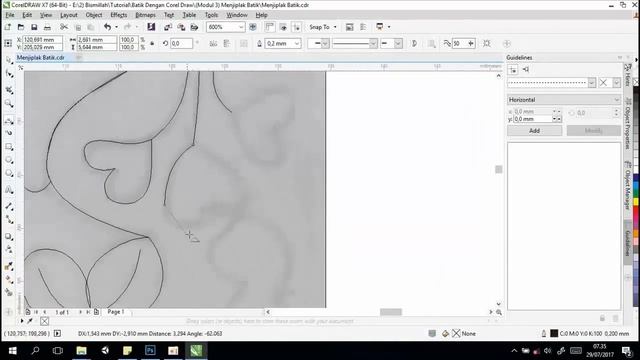Click the Undo arrow icon
The width and height of the screenshot is (640, 360).
tap(107, 27)
